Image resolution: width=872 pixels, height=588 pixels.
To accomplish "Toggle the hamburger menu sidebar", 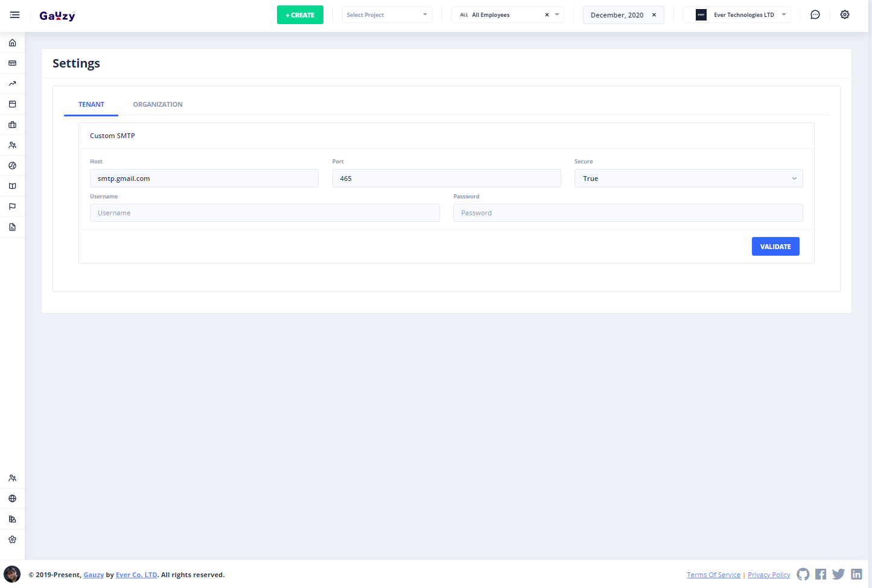I will pos(14,15).
